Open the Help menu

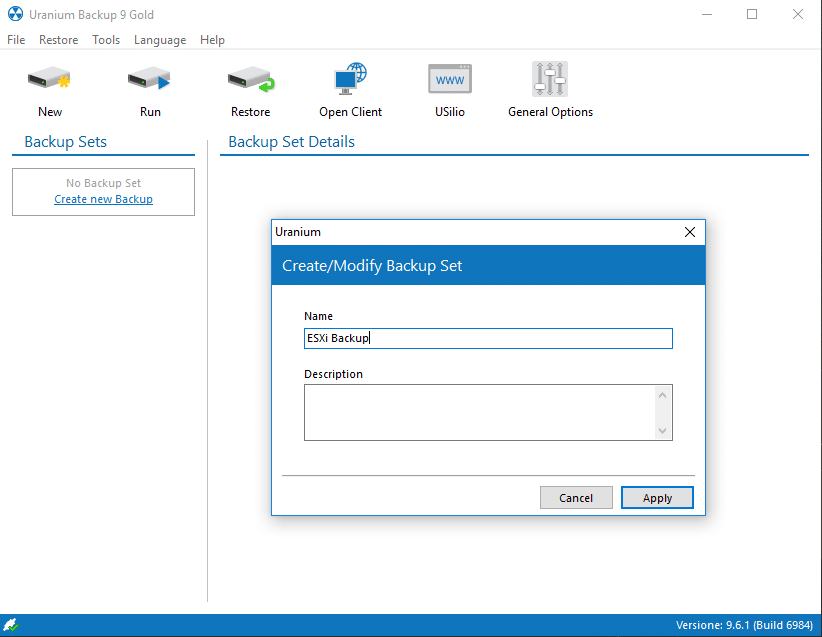click(x=212, y=40)
